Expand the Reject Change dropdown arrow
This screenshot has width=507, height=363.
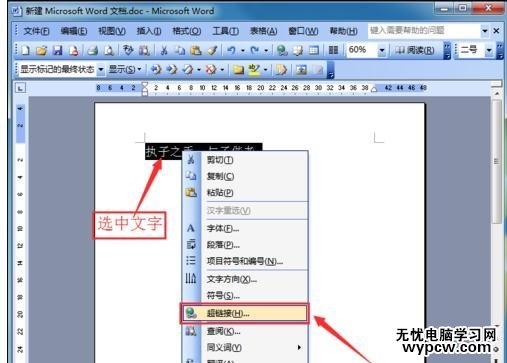222,70
